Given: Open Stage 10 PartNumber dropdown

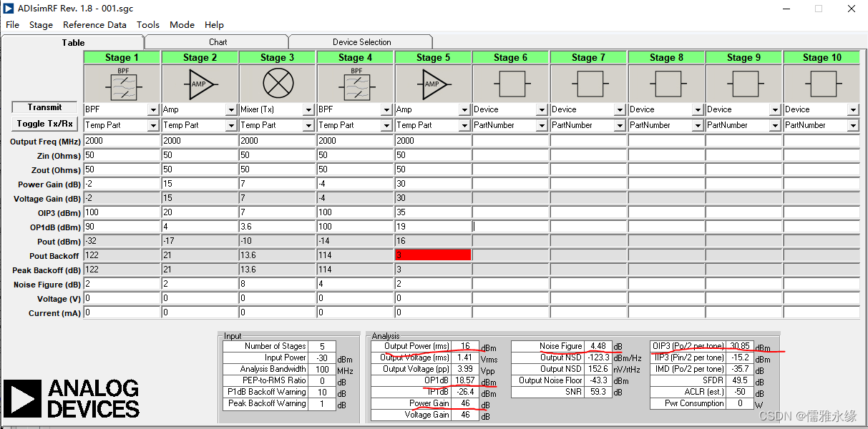Looking at the screenshot, I should (853, 126).
